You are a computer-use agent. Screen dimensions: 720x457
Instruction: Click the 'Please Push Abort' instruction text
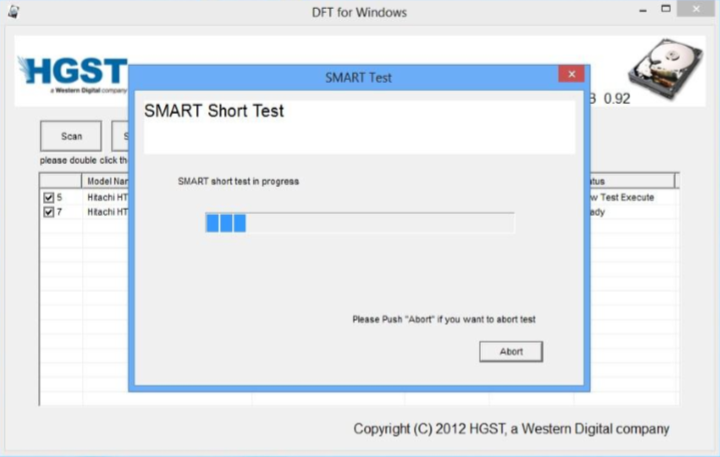click(444, 319)
